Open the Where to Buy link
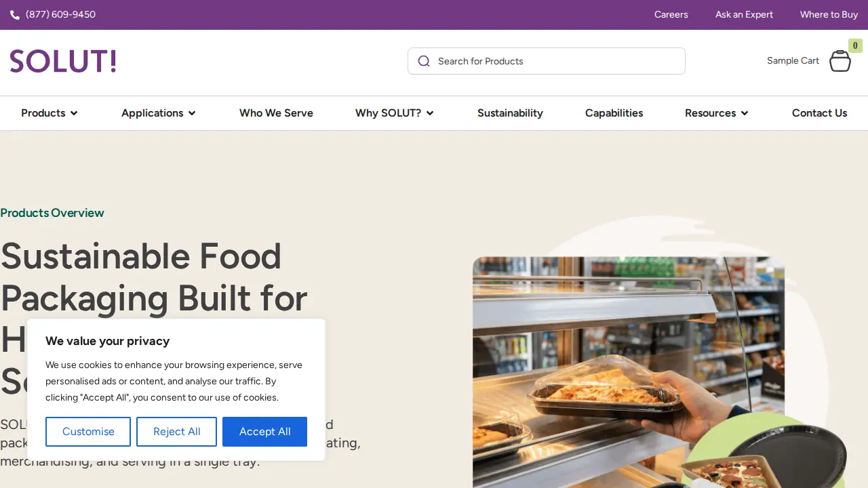868x488 pixels. point(829,15)
